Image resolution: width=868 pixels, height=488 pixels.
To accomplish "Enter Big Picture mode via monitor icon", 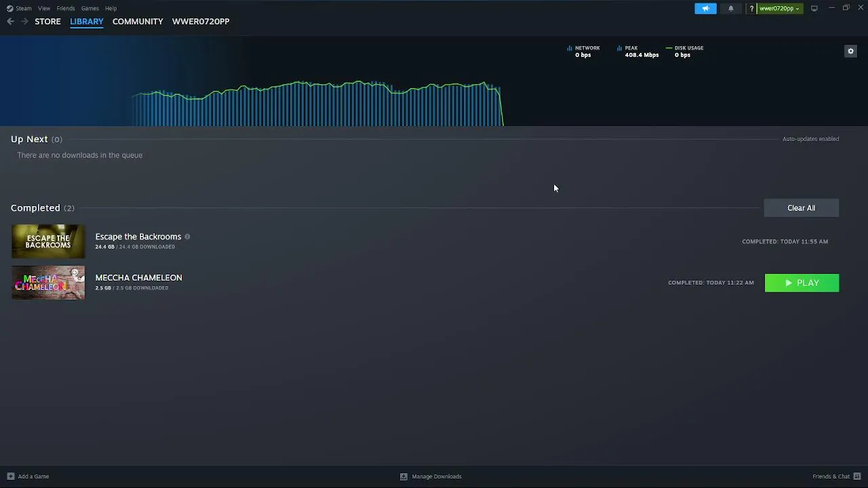I will pos(814,8).
